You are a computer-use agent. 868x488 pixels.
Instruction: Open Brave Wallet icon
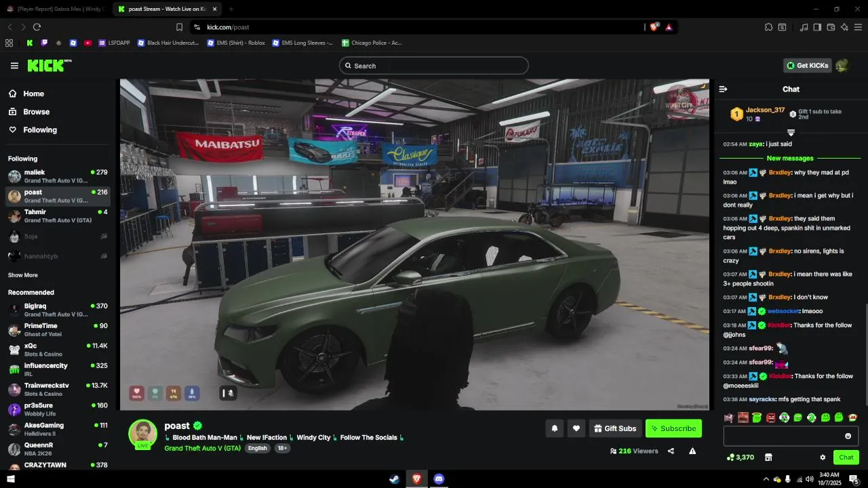tap(831, 27)
